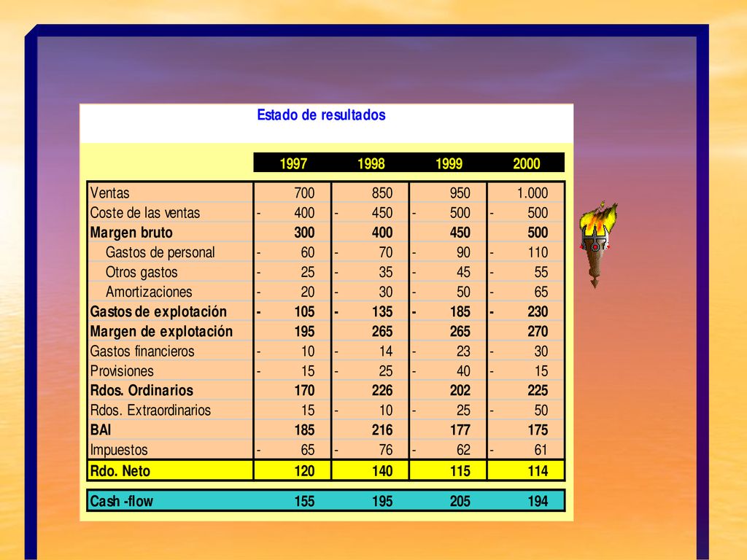The width and height of the screenshot is (747, 560).
Task: Click Gastos financieros value 14
Action: pos(386,351)
